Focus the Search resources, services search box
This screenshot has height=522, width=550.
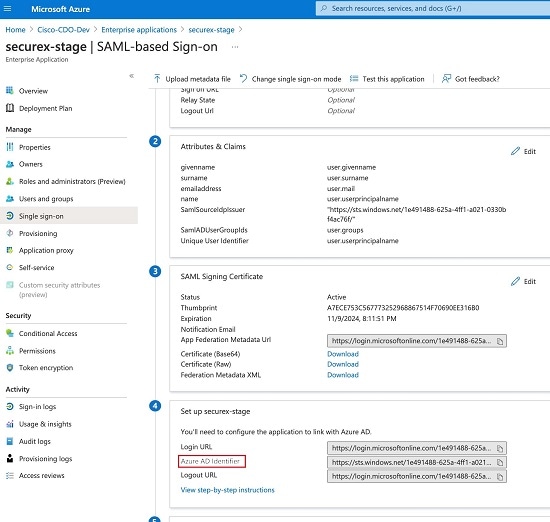(x=433, y=8)
